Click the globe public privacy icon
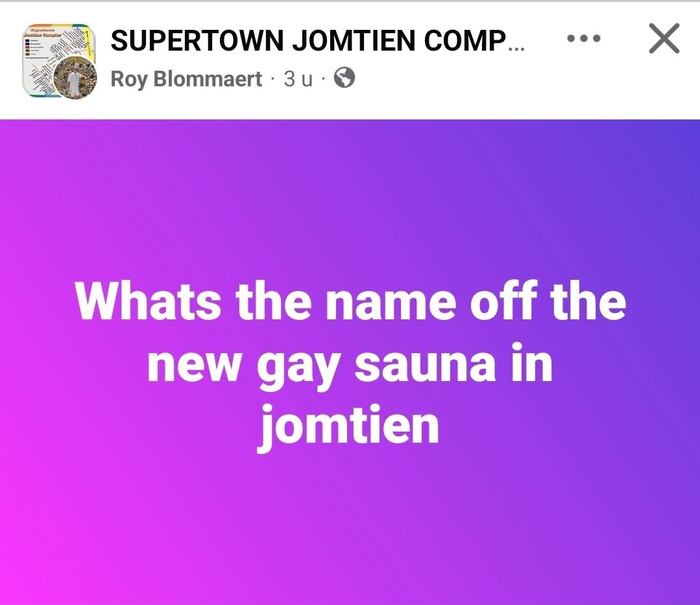This screenshot has height=605, width=700. pos(344,78)
